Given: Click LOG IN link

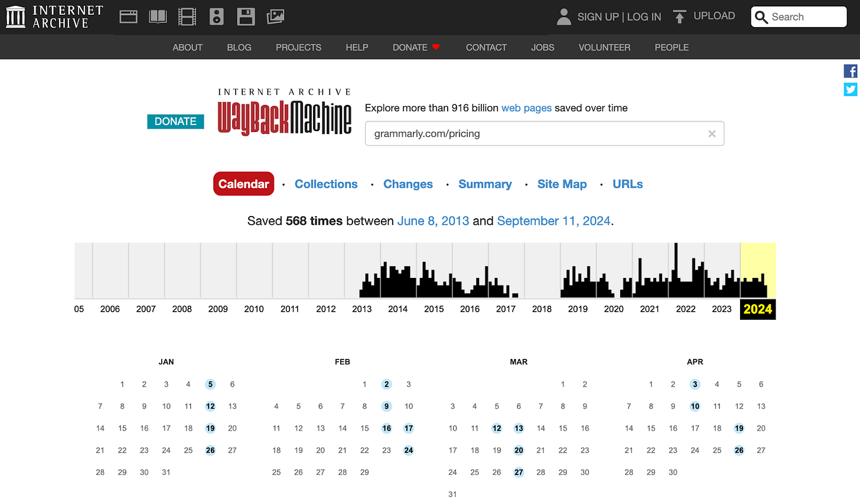Looking at the screenshot, I should pos(644,17).
